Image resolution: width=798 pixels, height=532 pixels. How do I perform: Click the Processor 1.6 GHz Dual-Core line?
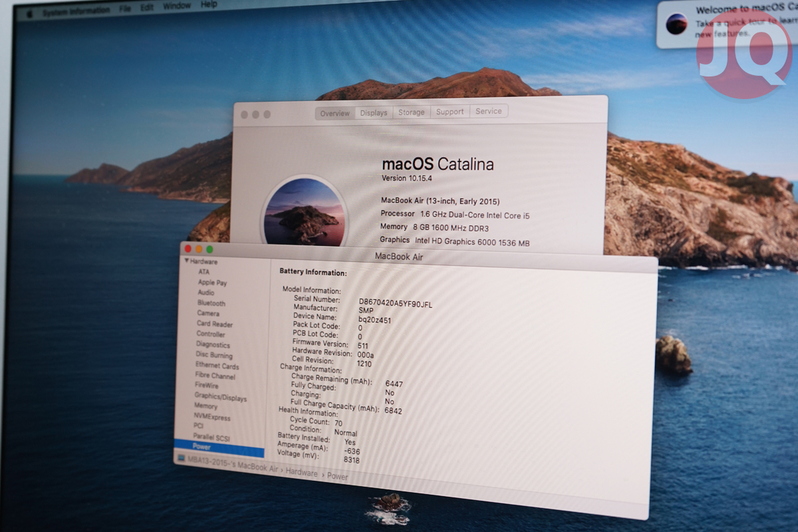tap(455, 215)
